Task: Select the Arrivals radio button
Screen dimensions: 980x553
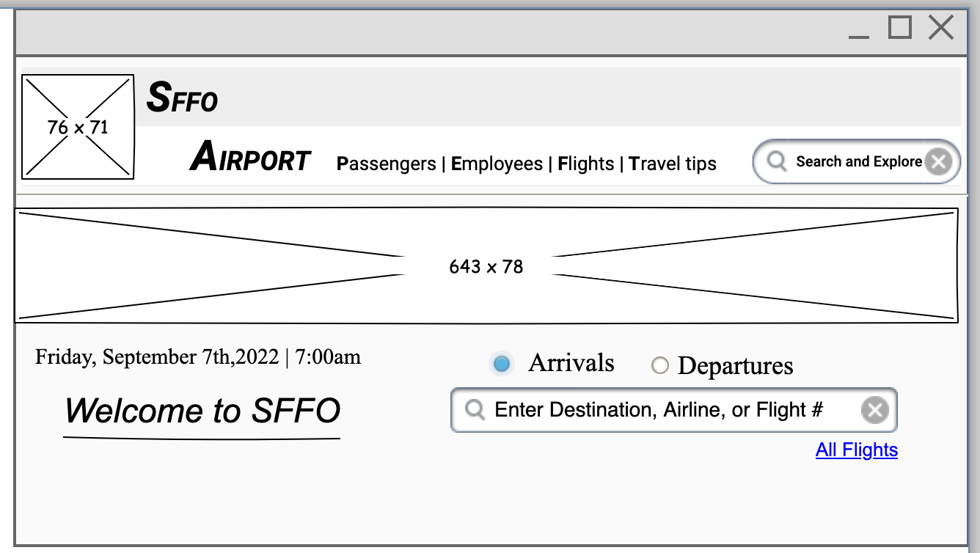Action: [502, 363]
